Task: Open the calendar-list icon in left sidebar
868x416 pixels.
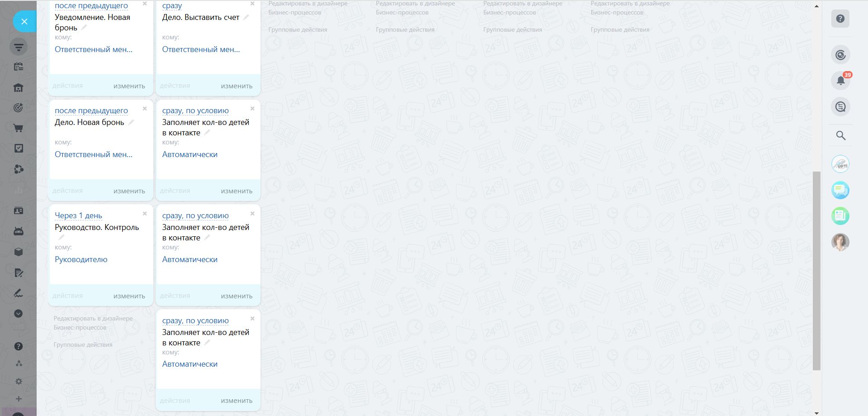Action: tap(19, 67)
